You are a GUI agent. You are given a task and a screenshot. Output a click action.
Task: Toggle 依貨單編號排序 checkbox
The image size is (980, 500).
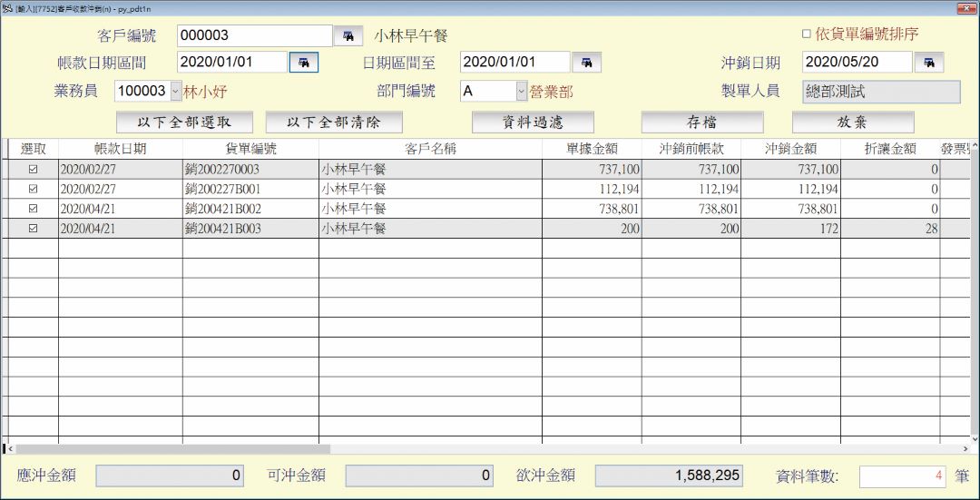click(806, 34)
